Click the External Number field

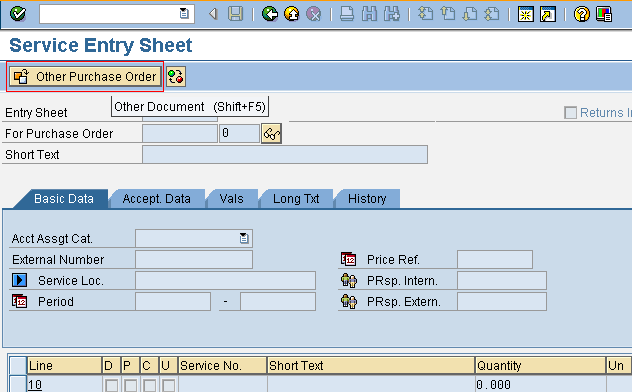(194, 259)
